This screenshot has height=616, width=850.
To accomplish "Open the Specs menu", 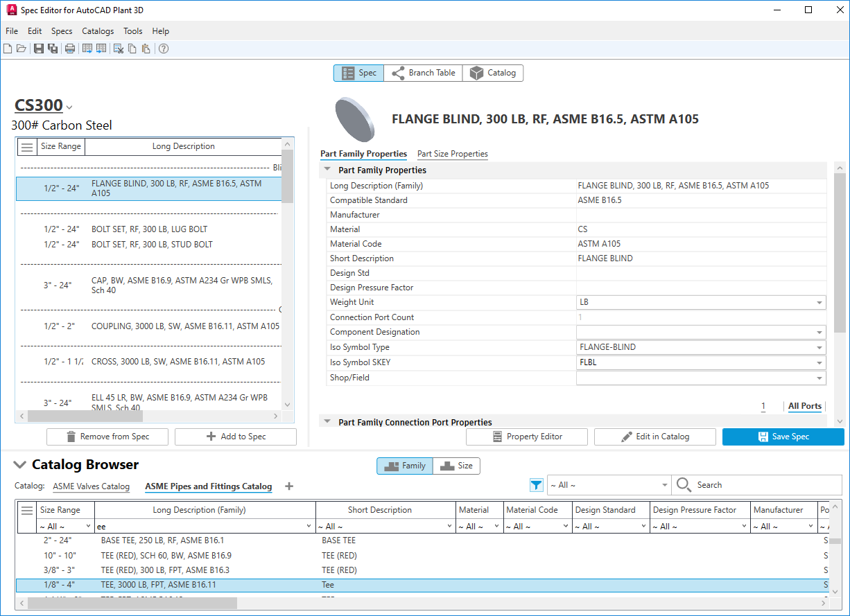I will pyautogui.click(x=62, y=31).
